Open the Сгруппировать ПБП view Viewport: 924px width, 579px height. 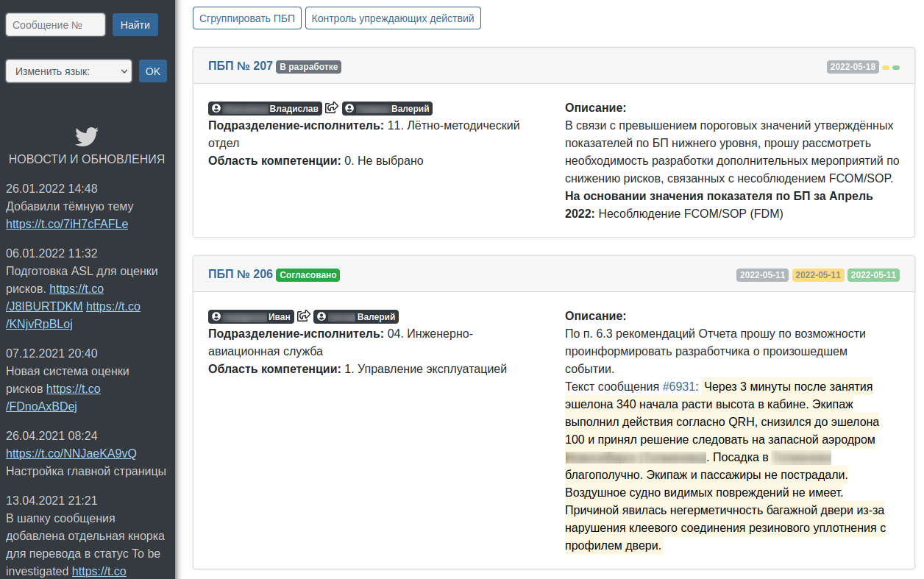(246, 18)
